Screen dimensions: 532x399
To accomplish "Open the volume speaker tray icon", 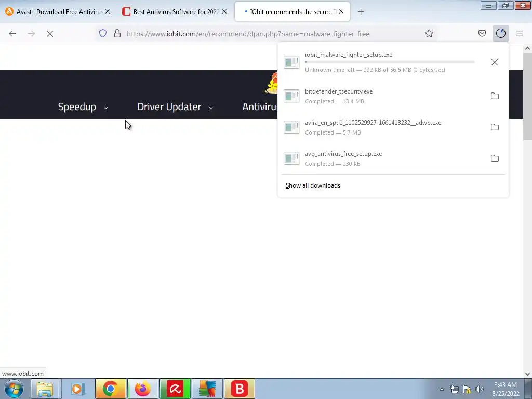I will pos(480,389).
